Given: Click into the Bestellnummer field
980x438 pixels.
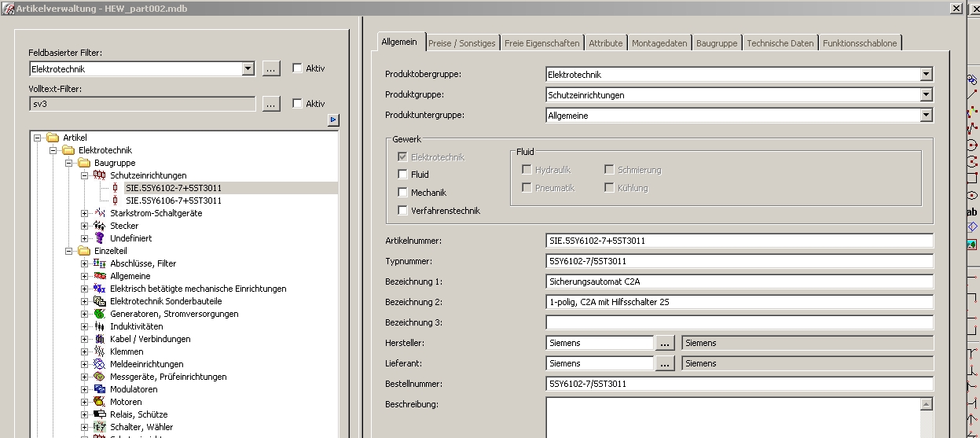Looking at the screenshot, I should (x=740, y=384).
